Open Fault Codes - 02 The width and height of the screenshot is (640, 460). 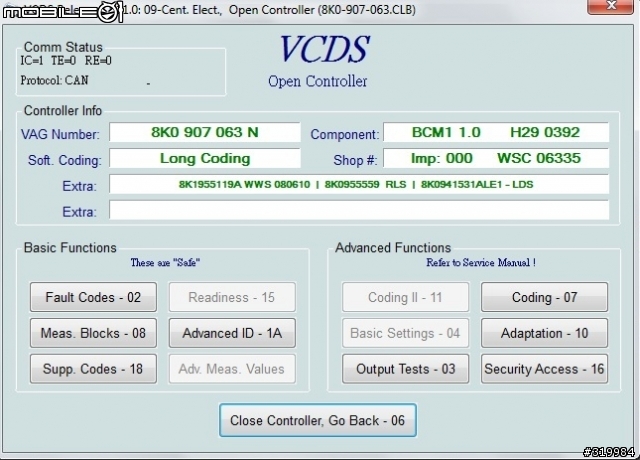pyautogui.click(x=93, y=297)
